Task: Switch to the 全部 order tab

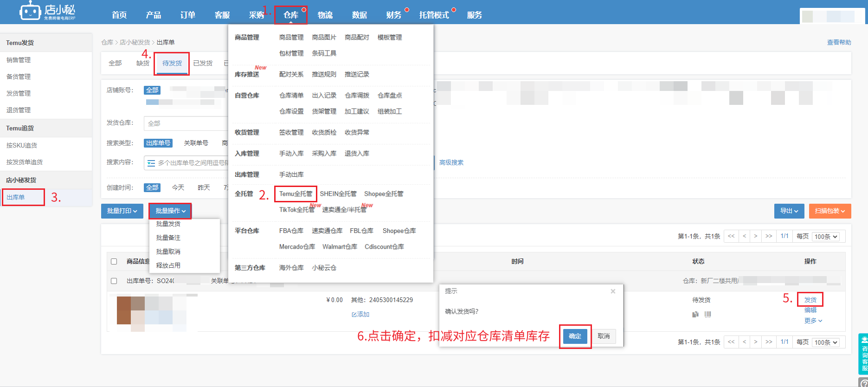Action: click(115, 63)
